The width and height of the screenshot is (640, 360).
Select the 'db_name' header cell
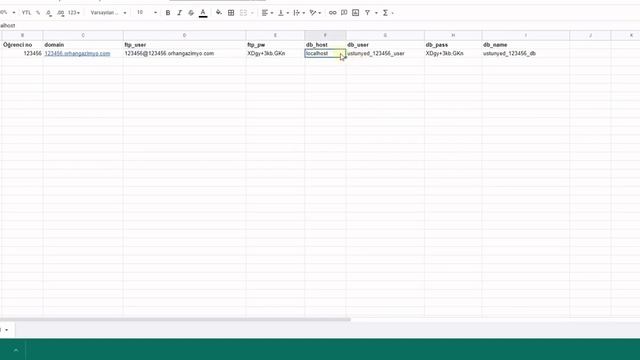[526, 44]
